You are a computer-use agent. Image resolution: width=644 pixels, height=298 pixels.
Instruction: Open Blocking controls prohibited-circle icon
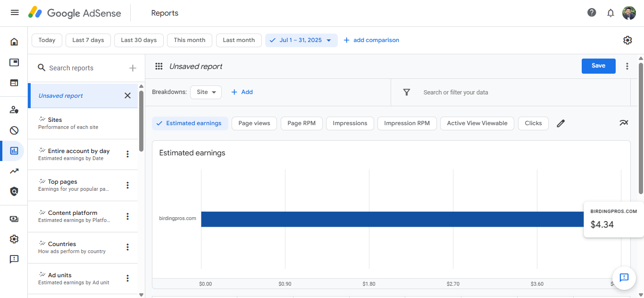tap(14, 130)
